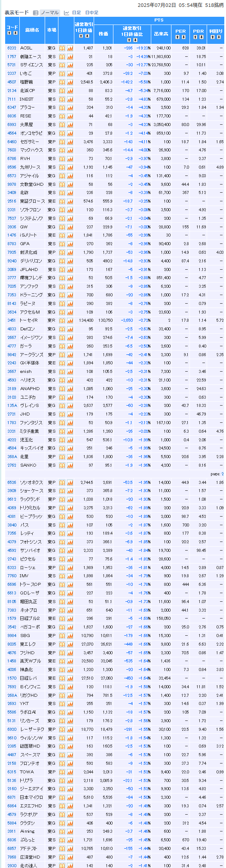The height and width of the screenshot is (868, 226).
Task: Open stock code 6857 link
Action: (12, 849)
